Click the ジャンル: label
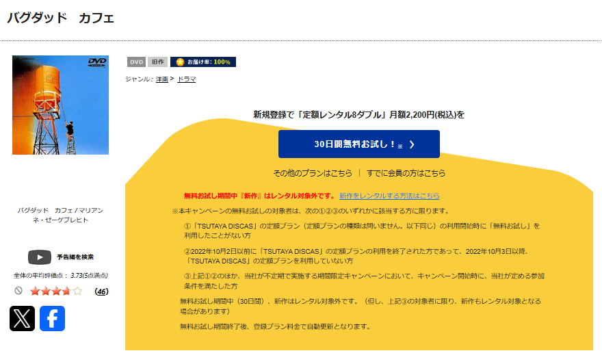The height and width of the screenshot is (364, 602). (x=139, y=79)
